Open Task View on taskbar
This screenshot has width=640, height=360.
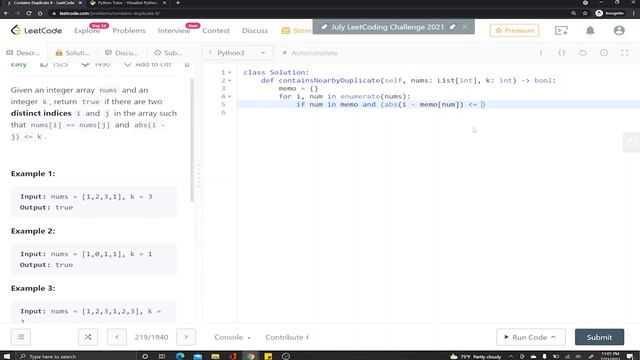tap(162, 356)
